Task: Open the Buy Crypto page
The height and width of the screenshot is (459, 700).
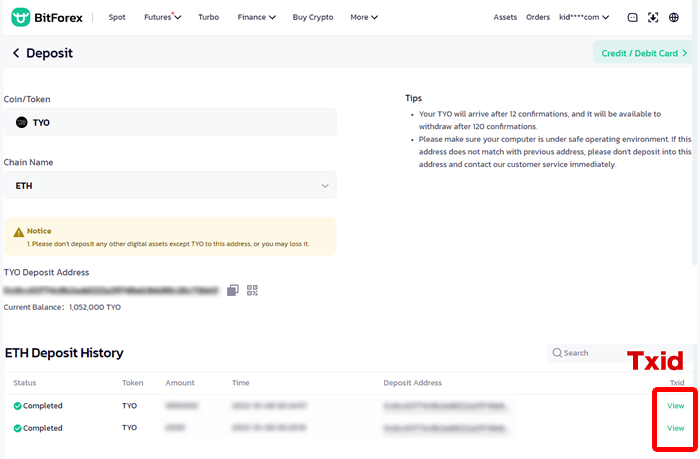Action: click(313, 17)
